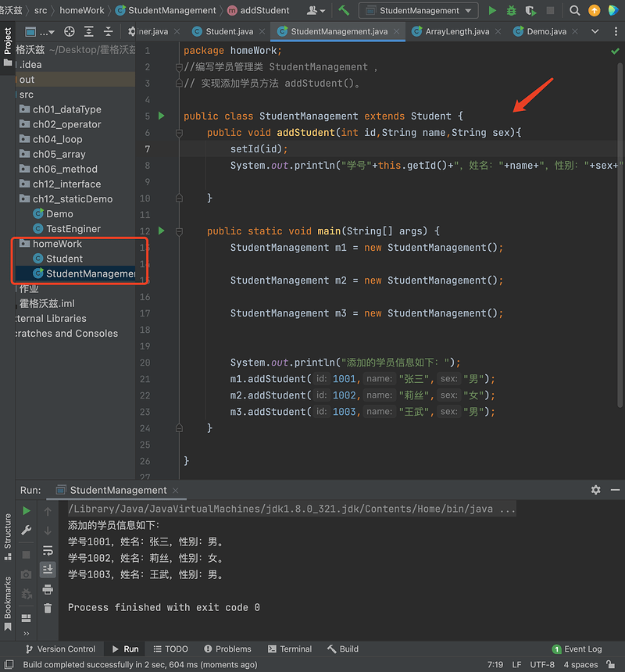Click the Stop process square in top toolbar

point(551,10)
